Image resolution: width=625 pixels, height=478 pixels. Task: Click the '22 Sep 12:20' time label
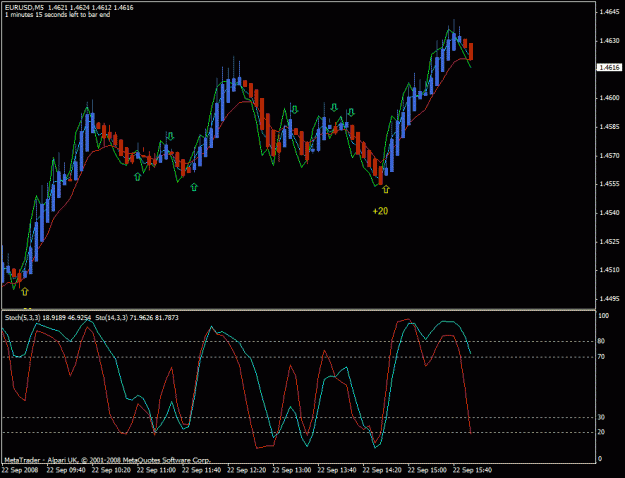(246, 470)
